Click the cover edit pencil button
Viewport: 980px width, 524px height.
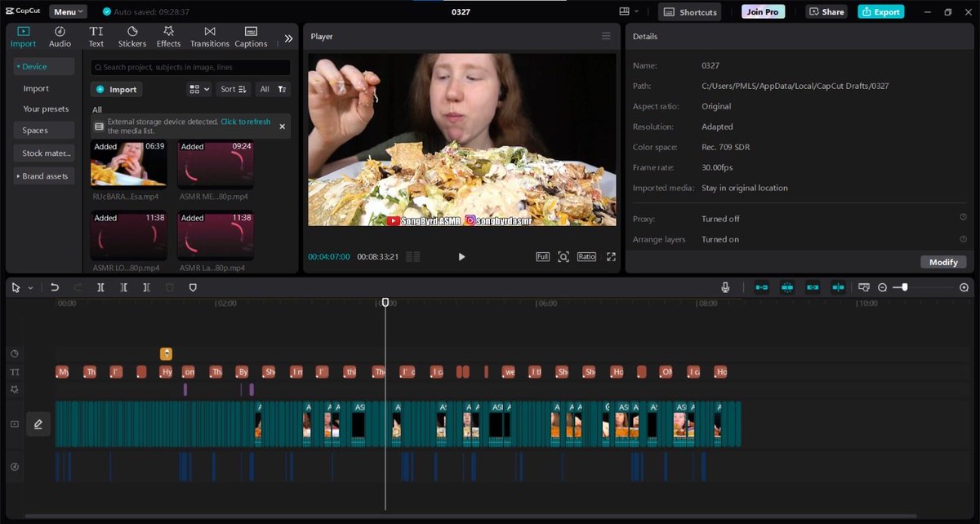pos(38,424)
